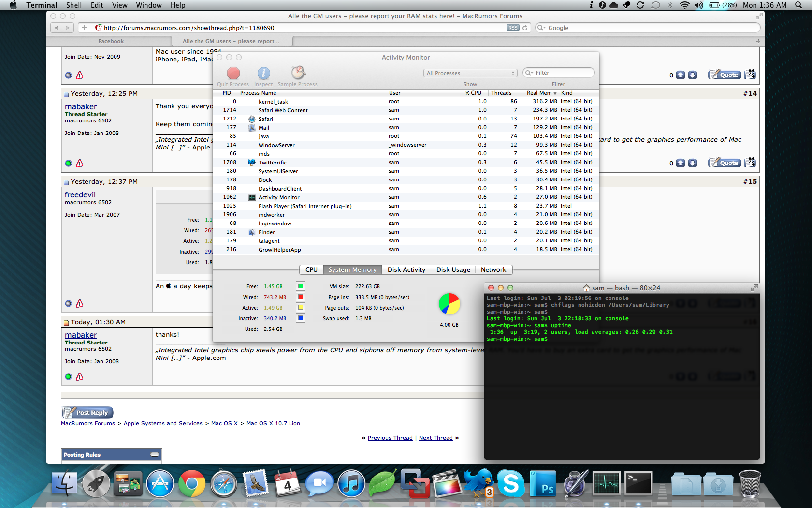
Task: Click the Sample Process toolbar icon
Action: pyautogui.click(x=298, y=73)
